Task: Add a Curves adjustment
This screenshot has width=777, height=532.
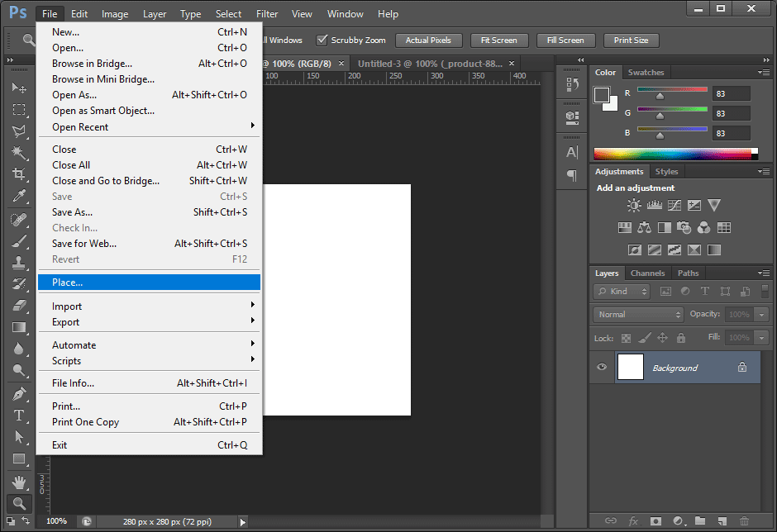Action: click(673, 205)
